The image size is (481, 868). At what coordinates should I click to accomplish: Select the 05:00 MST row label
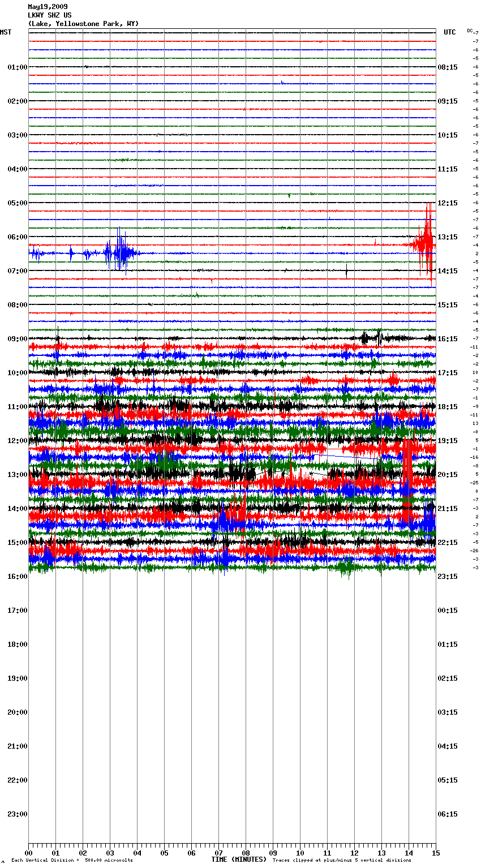[17, 203]
